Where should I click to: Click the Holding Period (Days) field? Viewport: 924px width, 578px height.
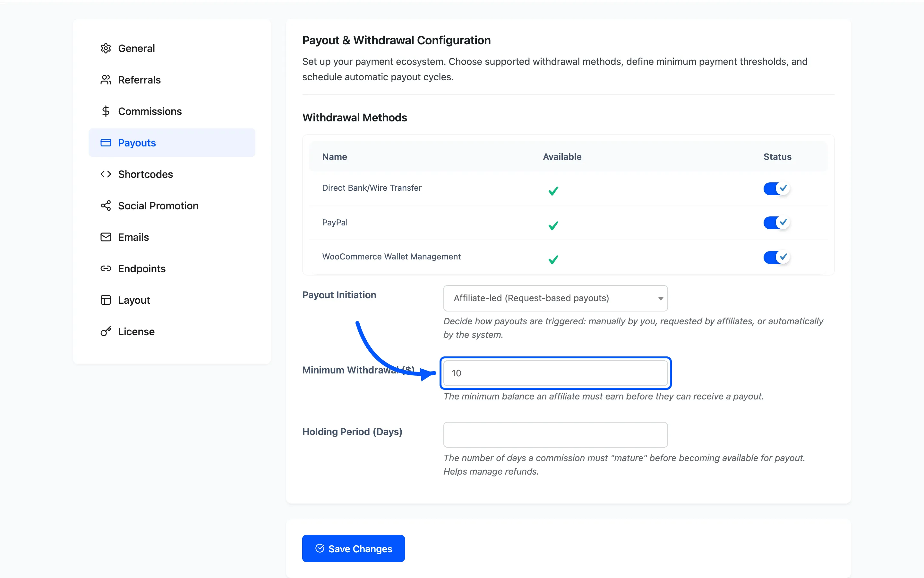click(x=555, y=435)
